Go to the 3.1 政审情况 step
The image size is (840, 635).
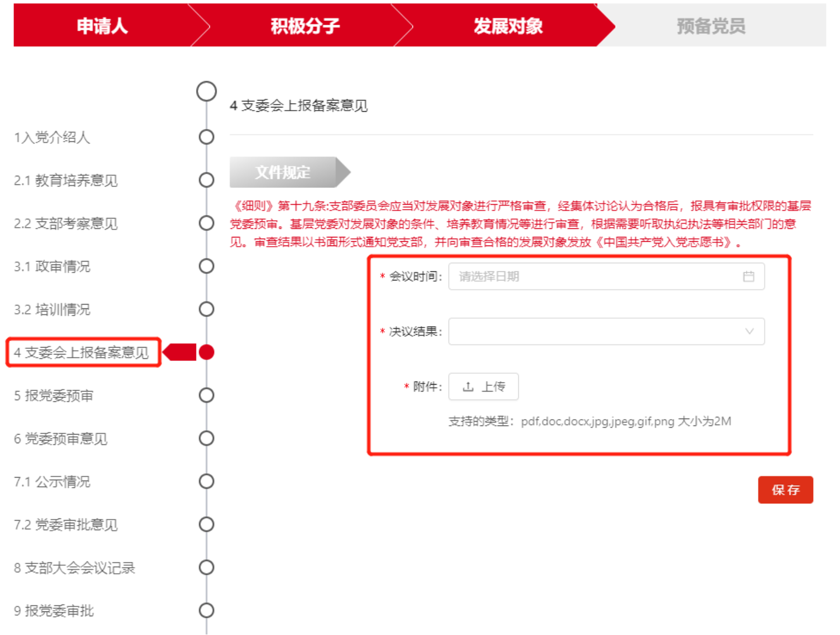[52, 266]
